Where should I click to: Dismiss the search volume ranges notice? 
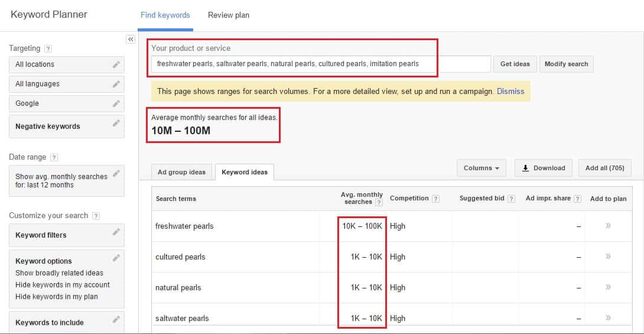click(510, 92)
